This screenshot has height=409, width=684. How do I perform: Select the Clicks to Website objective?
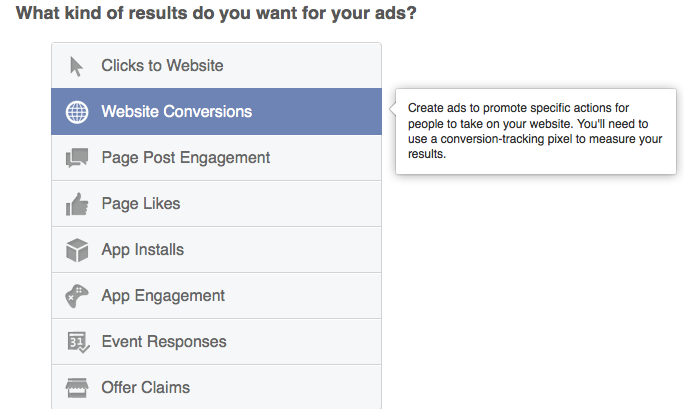click(216, 65)
